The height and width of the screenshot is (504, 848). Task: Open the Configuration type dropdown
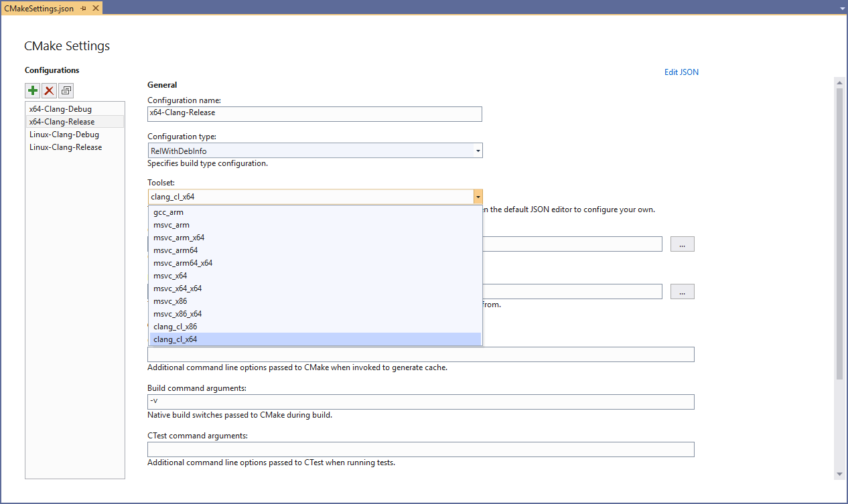click(477, 150)
